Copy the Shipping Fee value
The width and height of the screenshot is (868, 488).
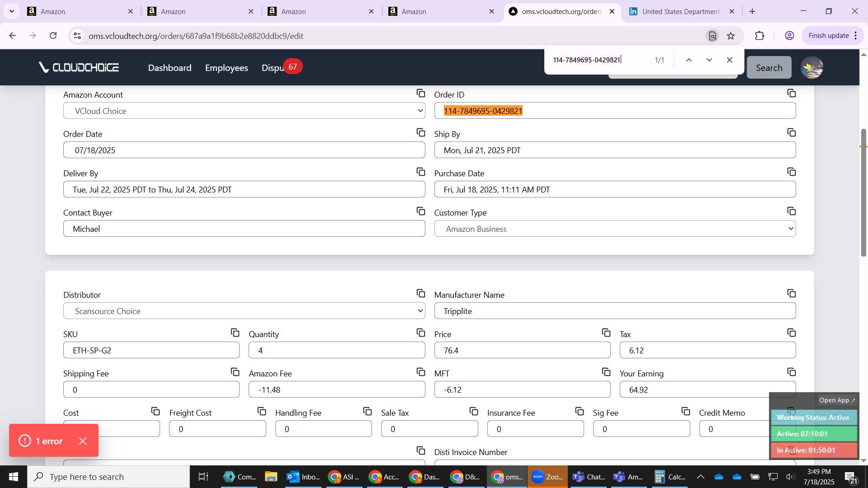click(x=235, y=372)
